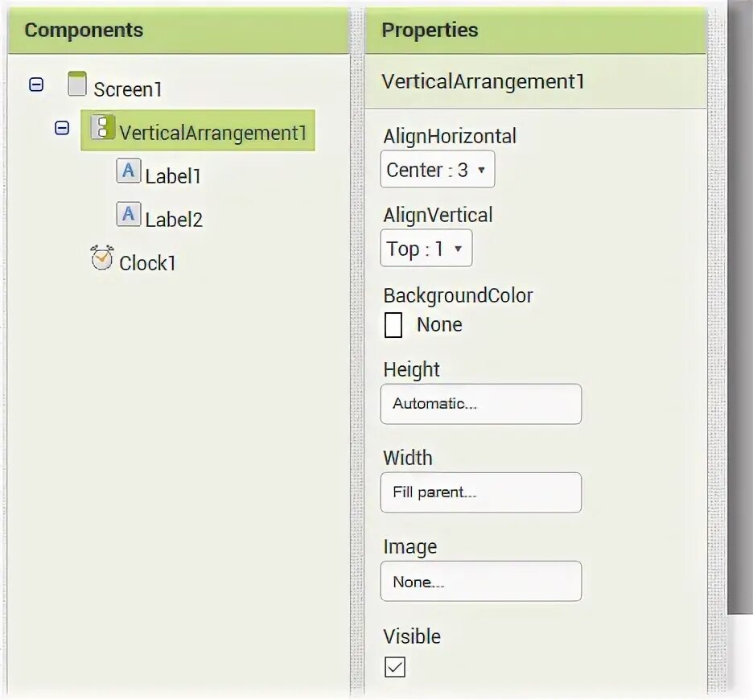Open the BackgroundColor swatch picker
Viewport: 753px width, 700px height.
click(393, 325)
